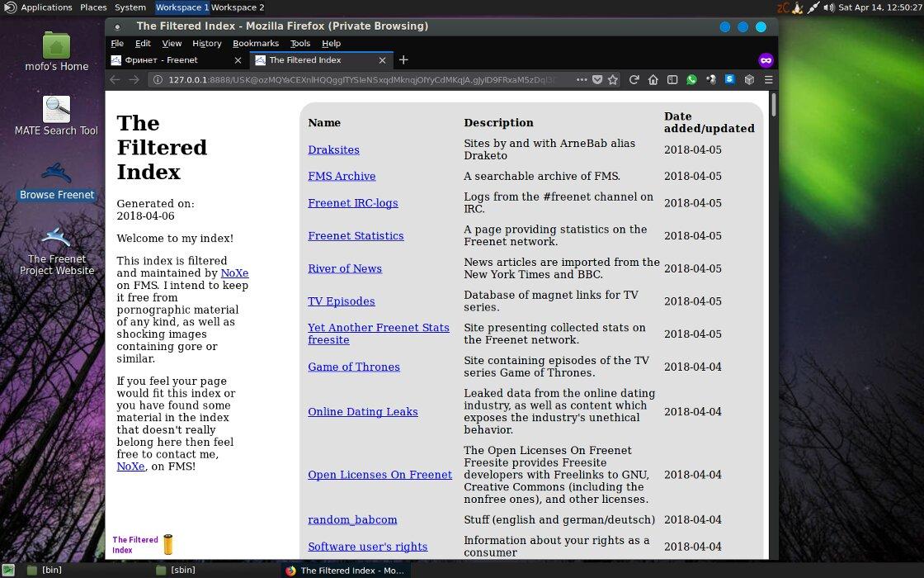Expand page actions three-dot menu

(x=582, y=80)
